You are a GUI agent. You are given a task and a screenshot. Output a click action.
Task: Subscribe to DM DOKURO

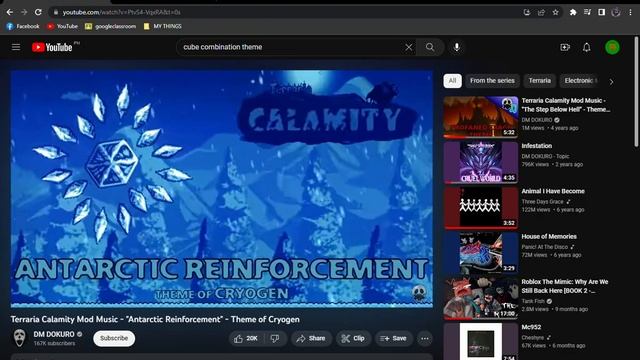(x=114, y=338)
